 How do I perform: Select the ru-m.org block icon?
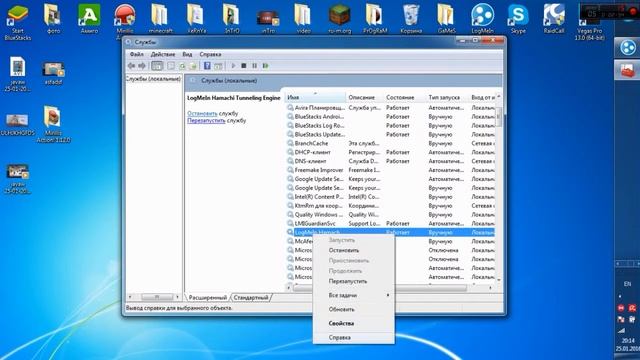tap(340, 18)
